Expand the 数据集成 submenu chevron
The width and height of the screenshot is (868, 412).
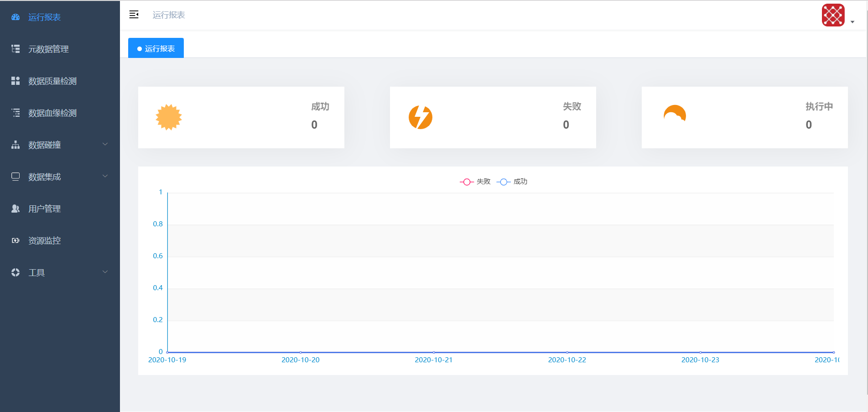[105, 176]
